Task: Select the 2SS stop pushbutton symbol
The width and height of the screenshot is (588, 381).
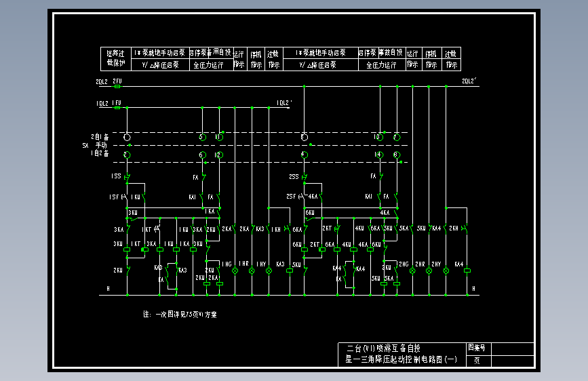Action: coord(304,178)
